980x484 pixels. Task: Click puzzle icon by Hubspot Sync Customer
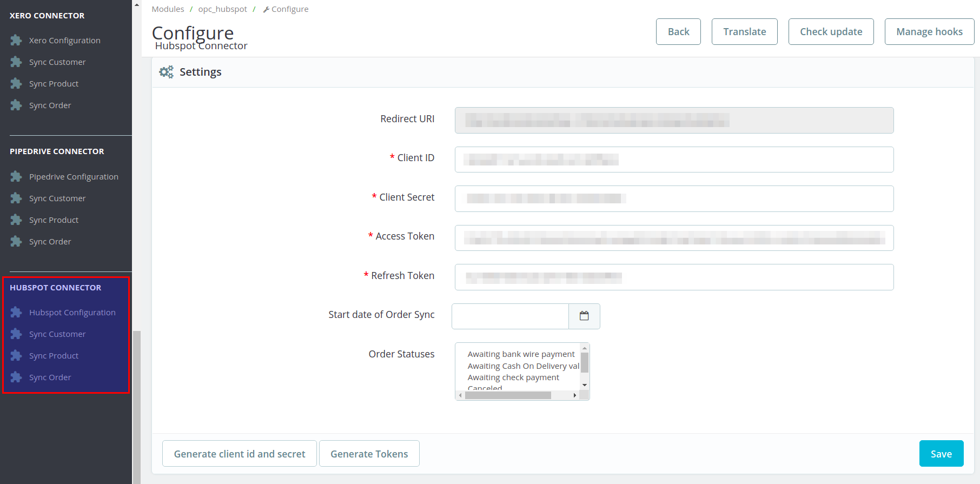(x=16, y=334)
